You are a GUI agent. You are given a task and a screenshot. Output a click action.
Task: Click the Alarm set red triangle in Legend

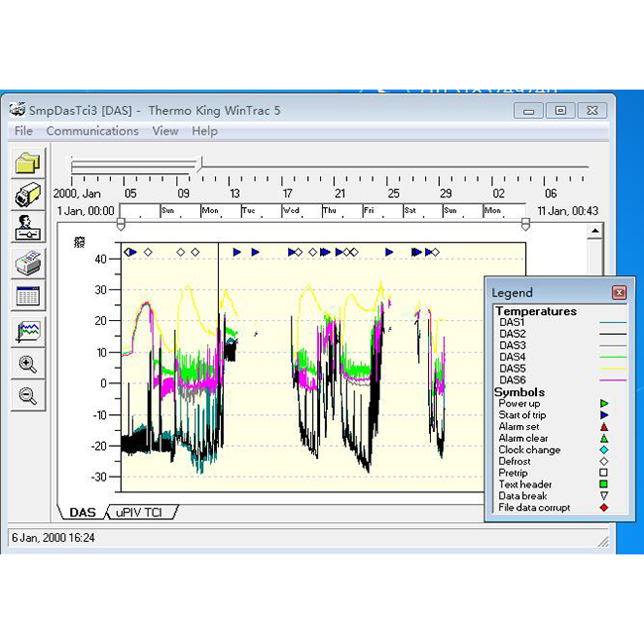point(603,427)
